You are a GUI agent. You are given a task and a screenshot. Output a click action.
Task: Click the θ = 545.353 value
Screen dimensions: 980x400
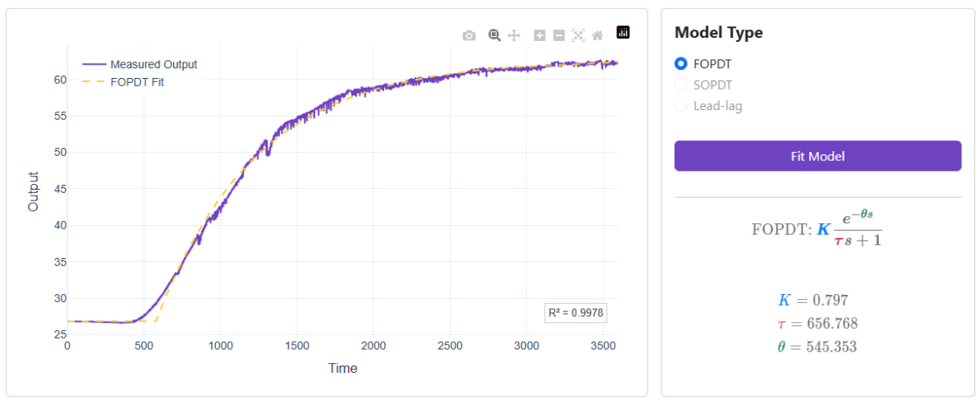pyautogui.click(x=817, y=347)
